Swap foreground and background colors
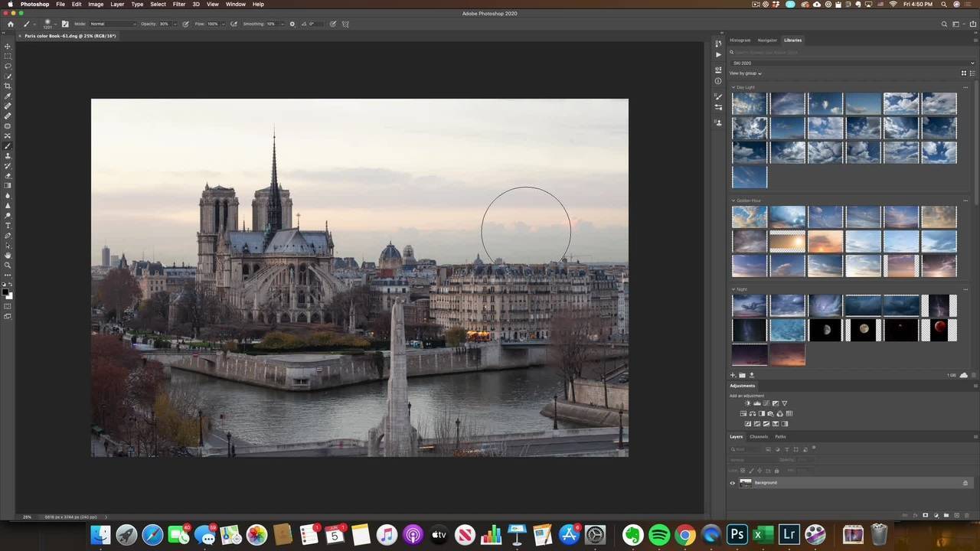 pos(10,285)
